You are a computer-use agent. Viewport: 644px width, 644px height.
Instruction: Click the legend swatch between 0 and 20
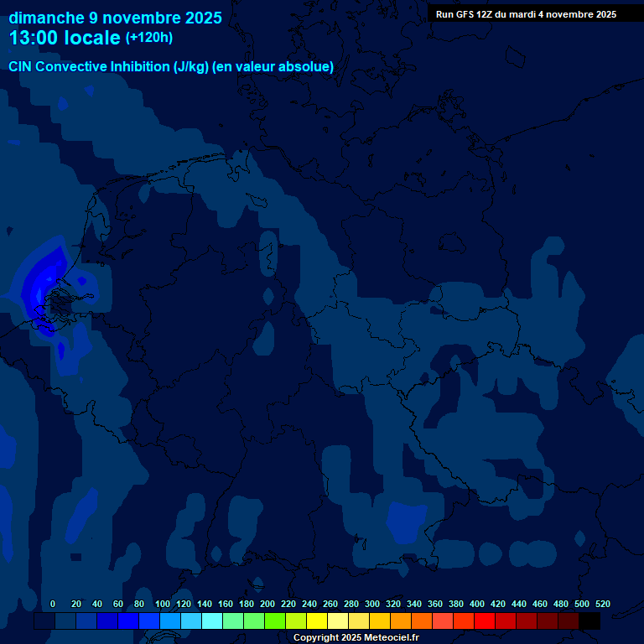tap(65, 621)
